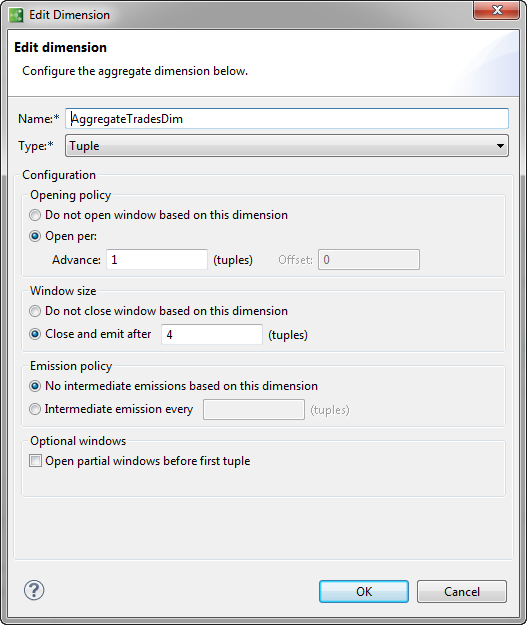Image resolution: width=527 pixels, height=625 pixels.
Task: Click the 'Emission policy' group label
Action: coord(71,366)
